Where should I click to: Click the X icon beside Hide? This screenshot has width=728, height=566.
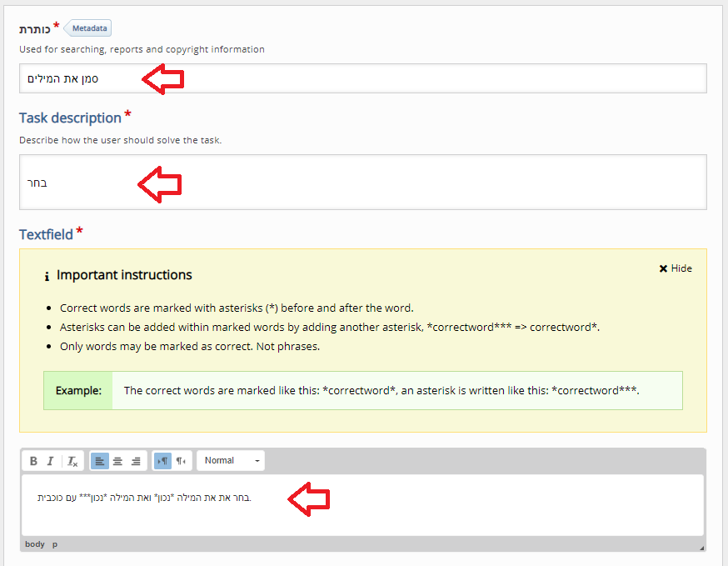click(x=663, y=268)
